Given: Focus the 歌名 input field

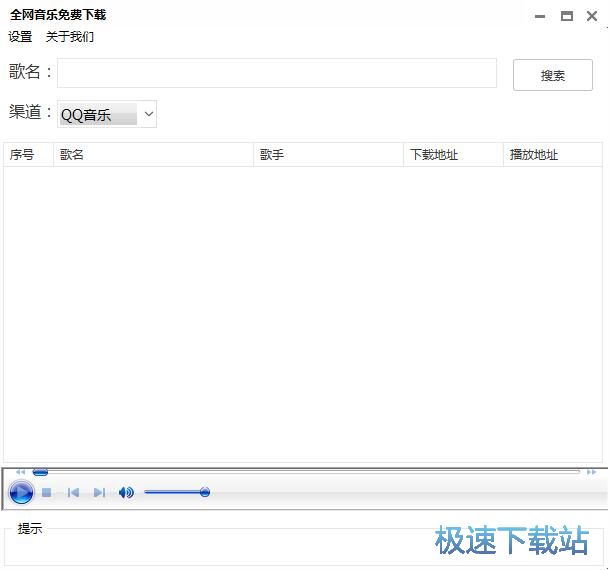Looking at the screenshot, I should 277,73.
